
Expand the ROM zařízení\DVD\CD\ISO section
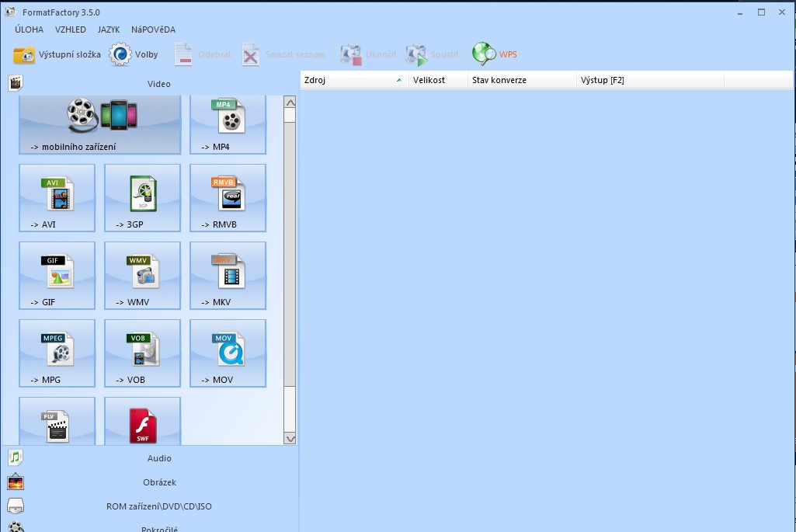(x=159, y=506)
